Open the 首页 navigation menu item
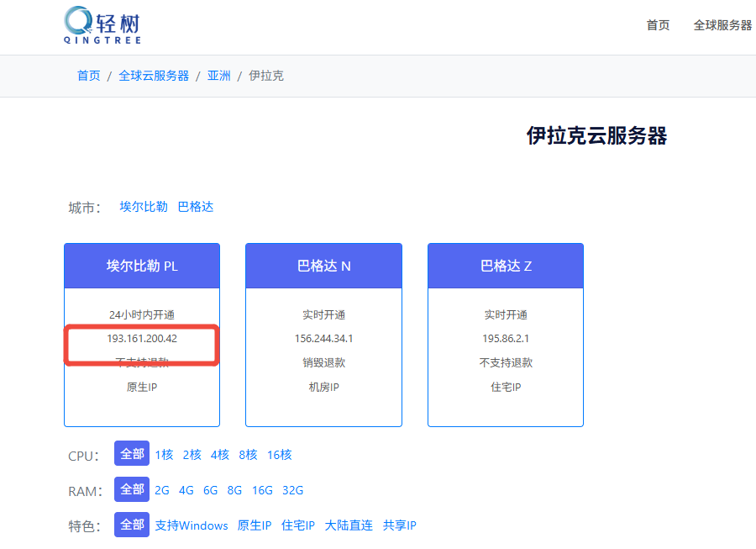 coord(658,25)
